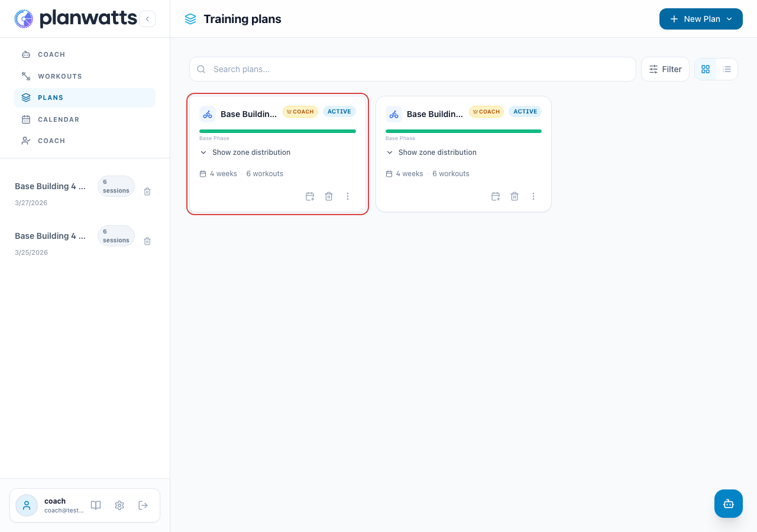Schedule first plan via calendar-plus icon
The width and height of the screenshot is (757, 532).
pyautogui.click(x=310, y=196)
